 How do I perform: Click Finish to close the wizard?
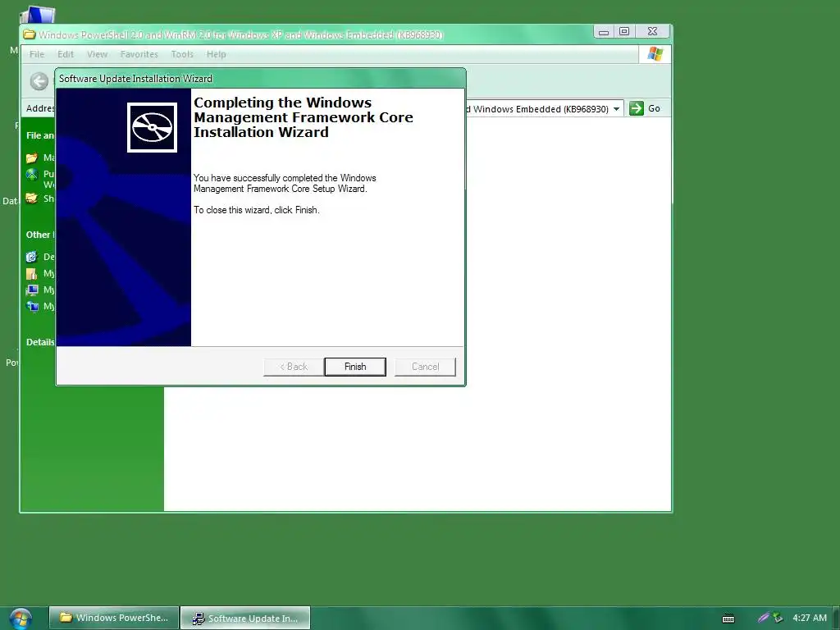(x=354, y=367)
